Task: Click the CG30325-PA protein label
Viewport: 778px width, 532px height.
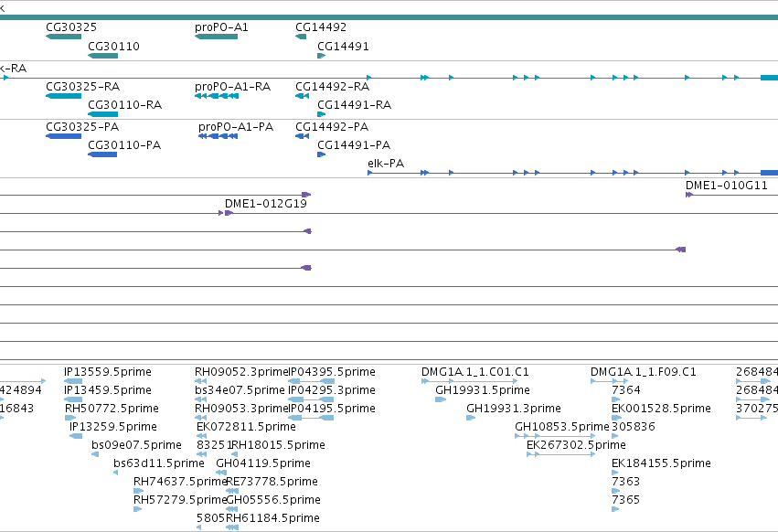Action: (x=82, y=127)
